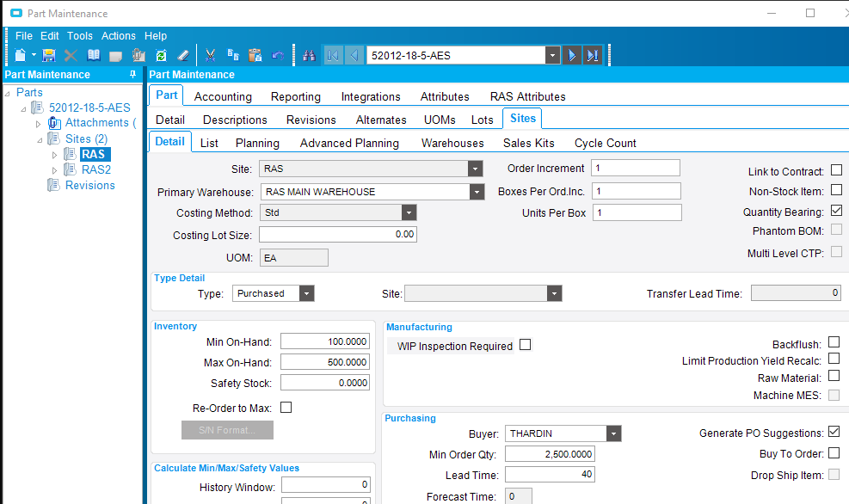This screenshot has width=849, height=504.
Task: Click the Costing Lot Size field
Action: click(338, 235)
